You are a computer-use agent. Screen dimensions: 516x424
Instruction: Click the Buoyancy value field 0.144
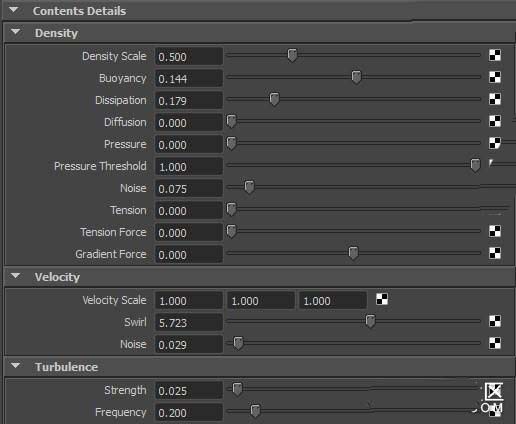click(189, 78)
